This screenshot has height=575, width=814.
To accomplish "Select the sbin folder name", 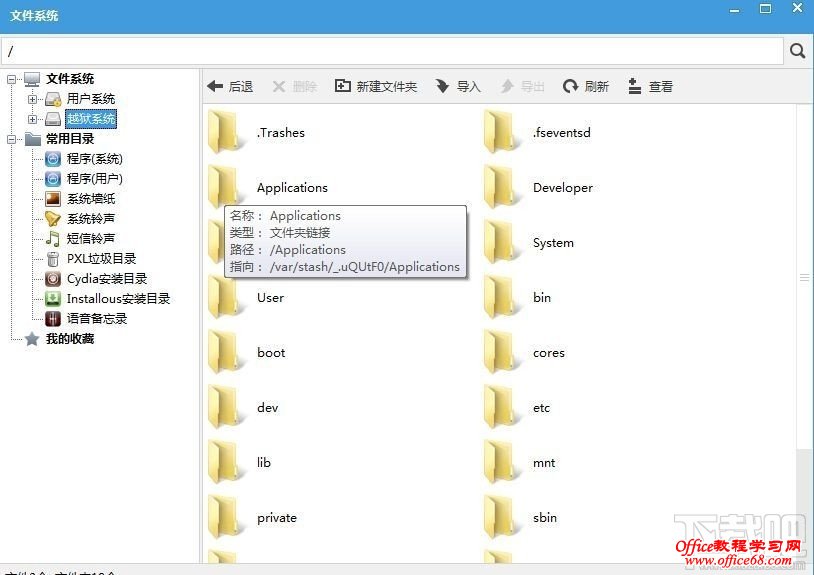I will click(x=545, y=518).
